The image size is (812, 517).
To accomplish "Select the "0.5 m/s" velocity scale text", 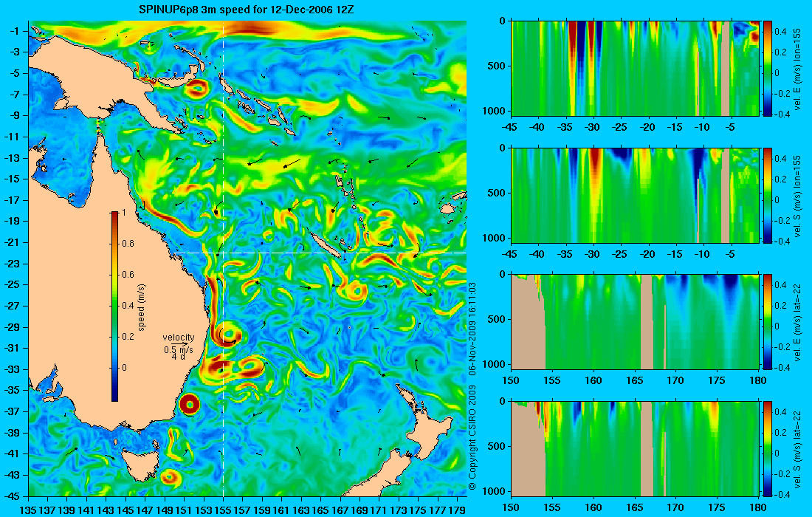I will click(179, 349).
